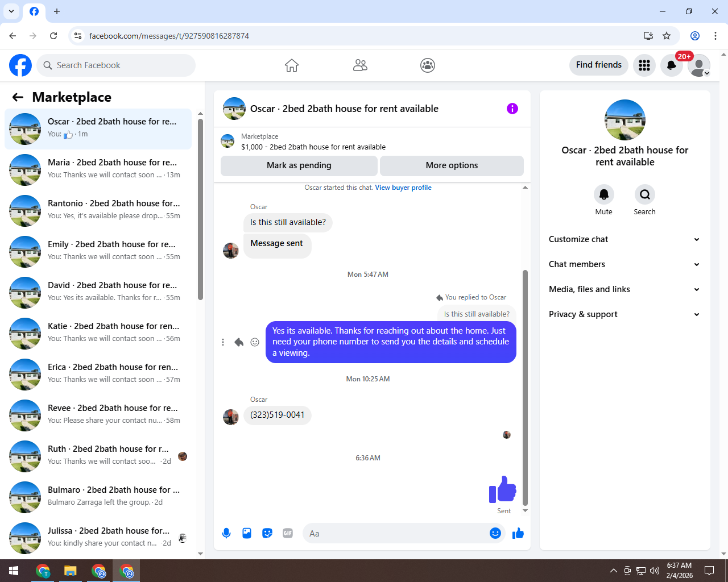Expand the Customize chat section
Screen dimensions: 728x582
tap(624, 239)
